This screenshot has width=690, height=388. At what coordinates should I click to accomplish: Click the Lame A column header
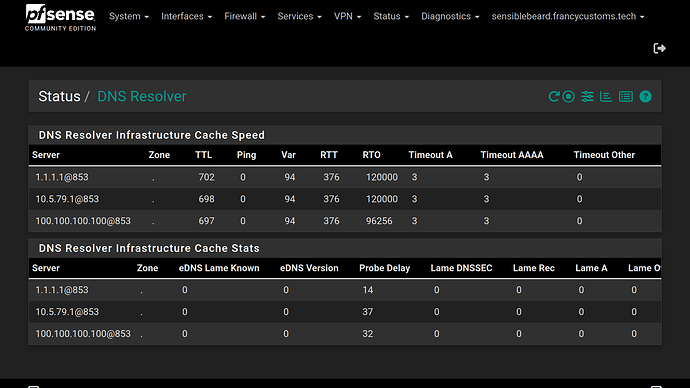click(591, 268)
